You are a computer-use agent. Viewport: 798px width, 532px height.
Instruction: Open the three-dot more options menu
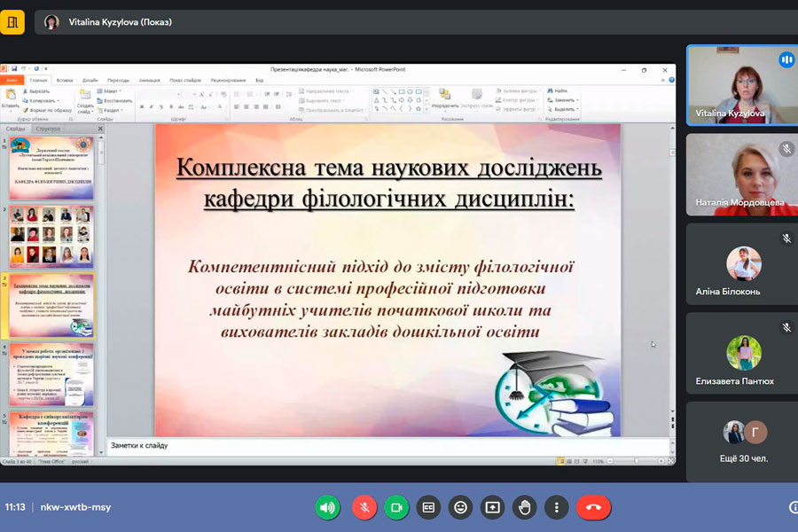pos(556,507)
